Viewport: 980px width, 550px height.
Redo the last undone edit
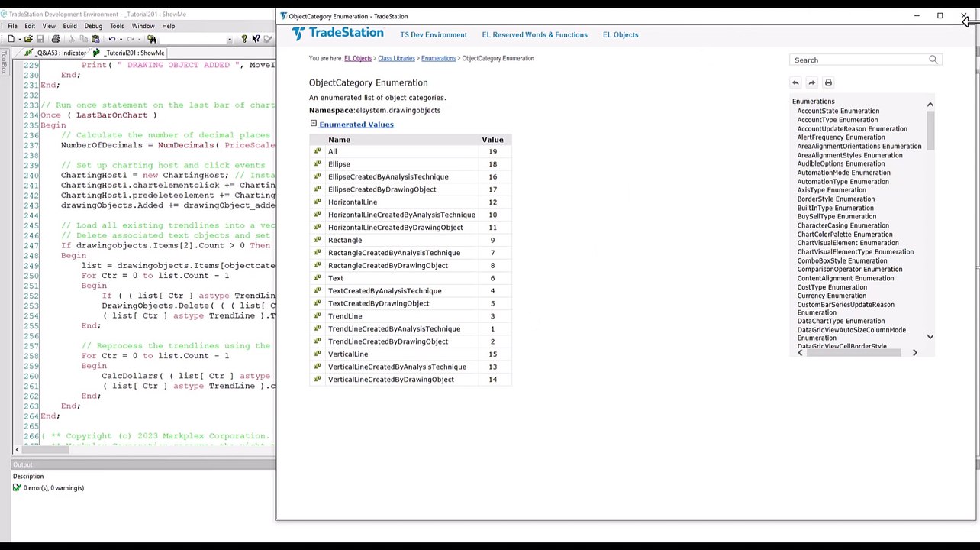(130, 39)
